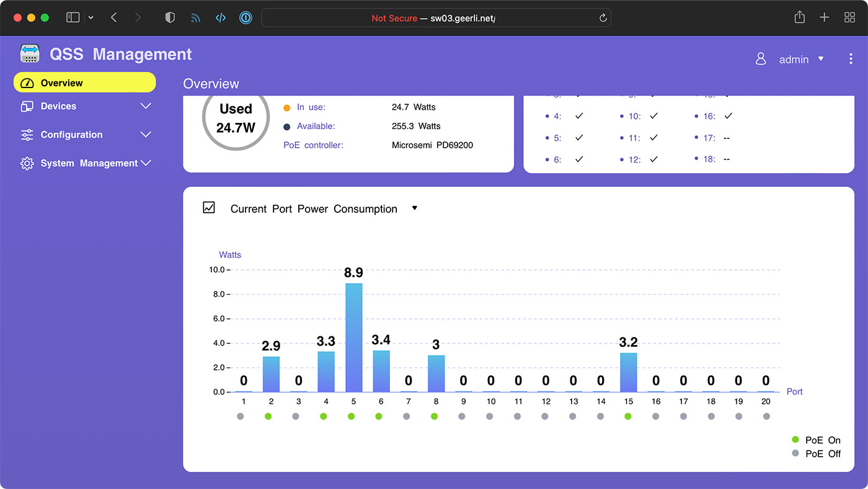Image resolution: width=868 pixels, height=489 pixels.
Task: Click the port 4 bar showing 3.3
Action: pos(326,372)
